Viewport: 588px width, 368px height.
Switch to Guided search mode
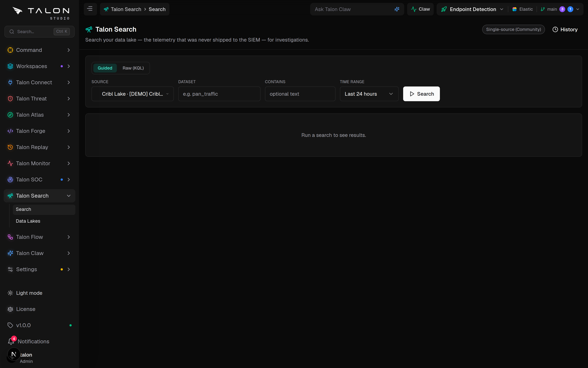105,68
